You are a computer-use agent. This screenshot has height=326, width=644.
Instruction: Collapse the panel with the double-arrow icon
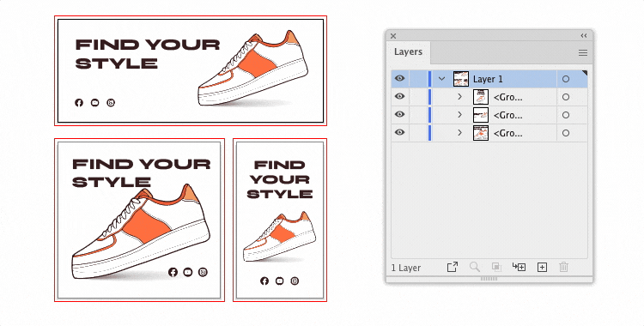tap(584, 36)
